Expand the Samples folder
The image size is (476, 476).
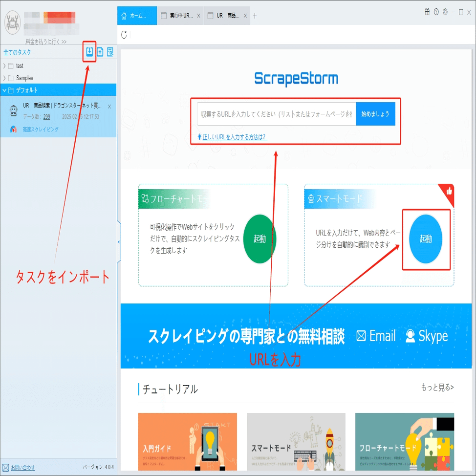[4, 78]
